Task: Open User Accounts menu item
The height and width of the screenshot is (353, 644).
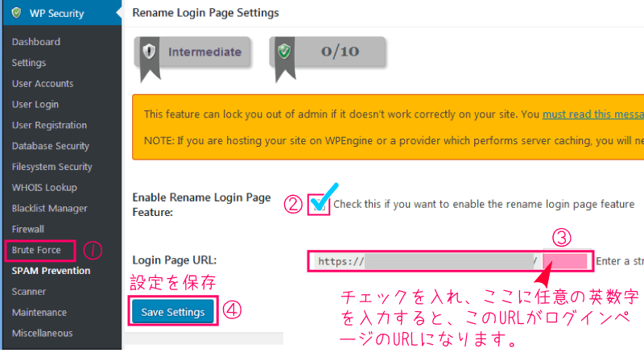Action: point(43,84)
